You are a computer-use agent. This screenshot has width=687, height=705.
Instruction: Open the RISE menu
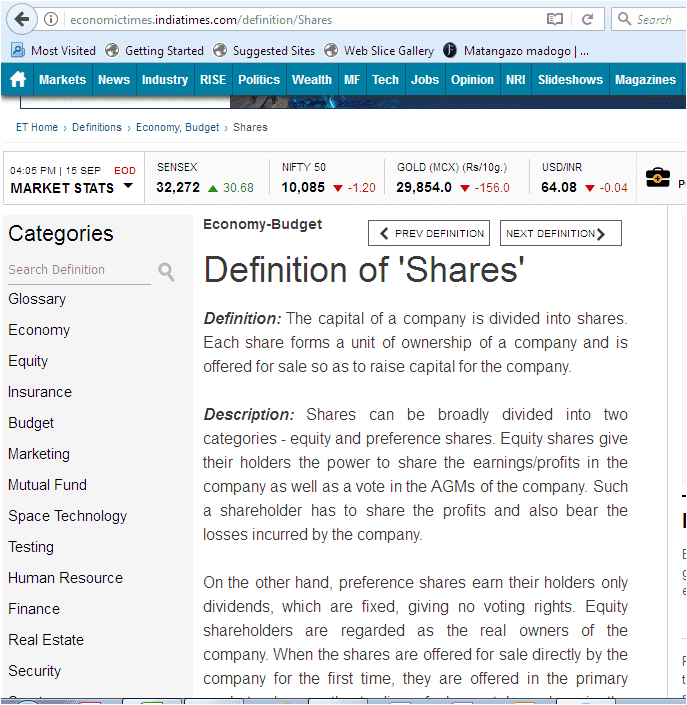[213, 80]
